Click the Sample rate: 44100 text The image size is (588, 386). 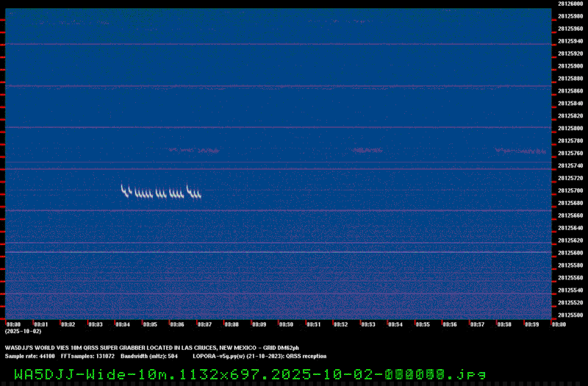pyautogui.click(x=29, y=356)
